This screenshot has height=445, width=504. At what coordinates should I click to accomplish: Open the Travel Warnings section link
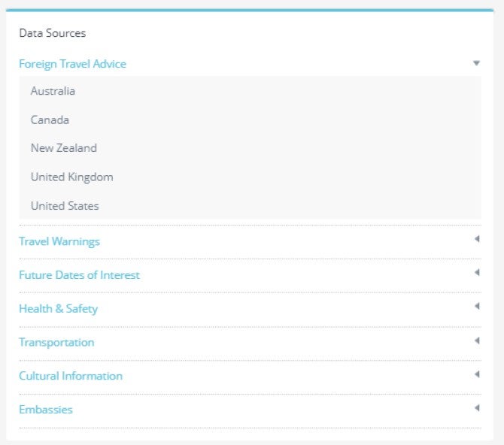pyautogui.click(x=59, y=241)
